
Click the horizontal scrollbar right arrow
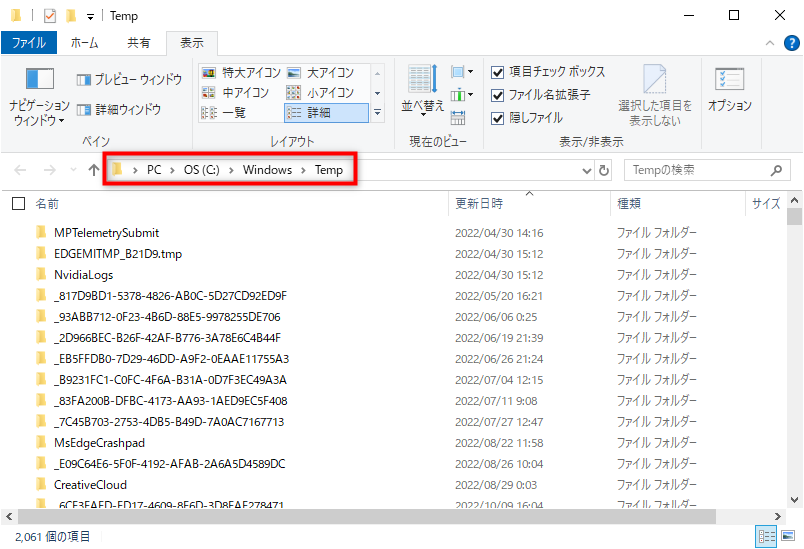click(x=777, y=516)
